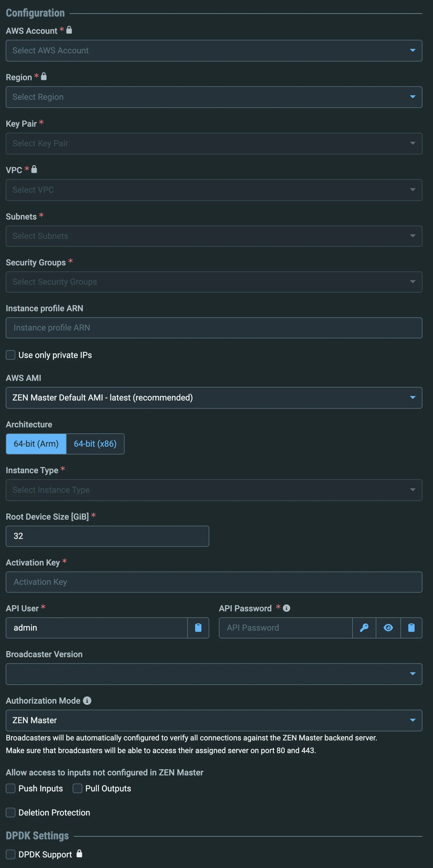The image size is (433, 868).
Task: Select 64-bit (Arm) architecture
Action: click(36, 444)
